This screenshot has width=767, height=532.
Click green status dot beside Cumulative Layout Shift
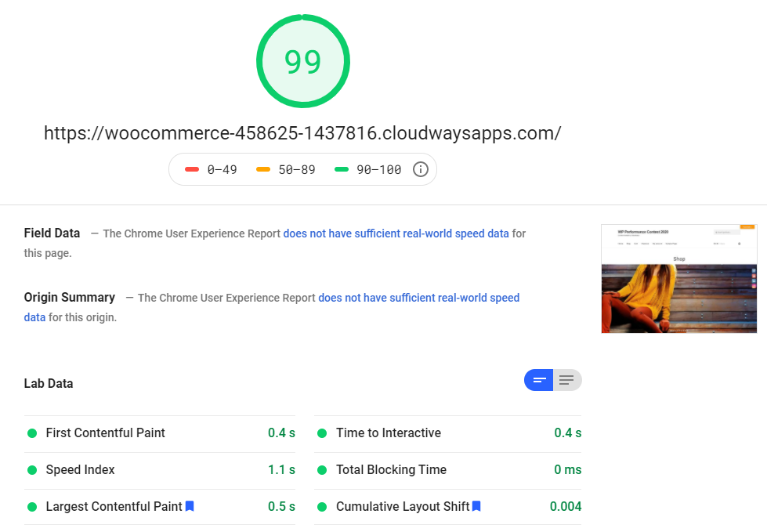(x=322, y=507)
